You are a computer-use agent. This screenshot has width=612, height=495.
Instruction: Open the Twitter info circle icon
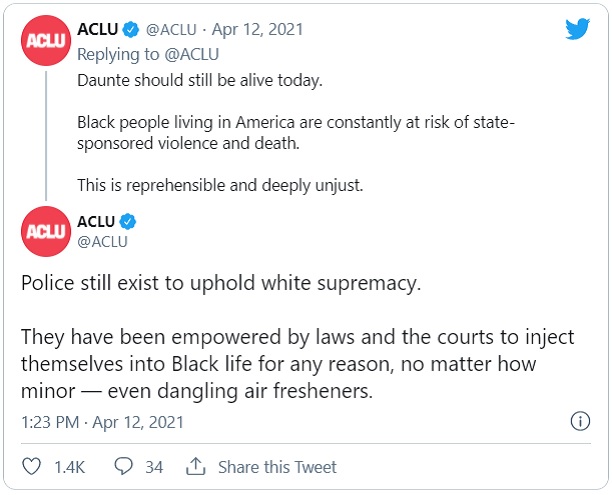coord(579,421)
